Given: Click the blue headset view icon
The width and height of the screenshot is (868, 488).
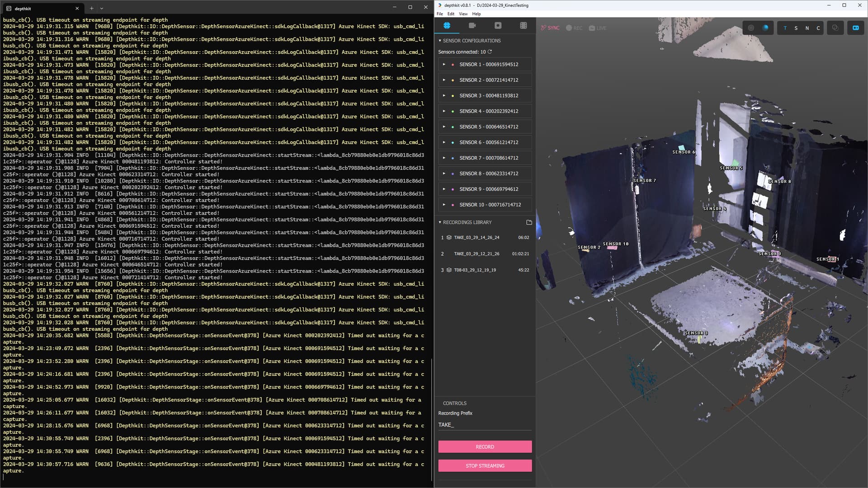Looking at the screenshot, I should [855, 28].
